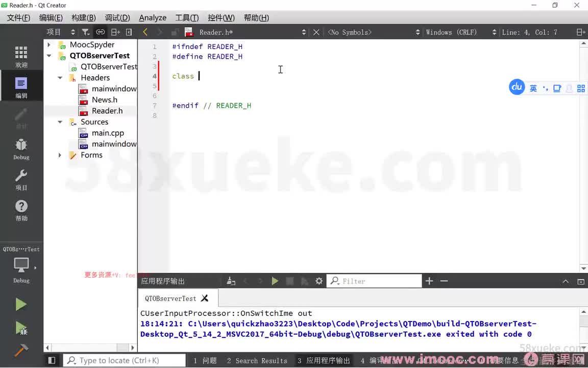Show the 3 应用程序输出 pane
Viewport: 588px width, 368px height.
(324, 360)
